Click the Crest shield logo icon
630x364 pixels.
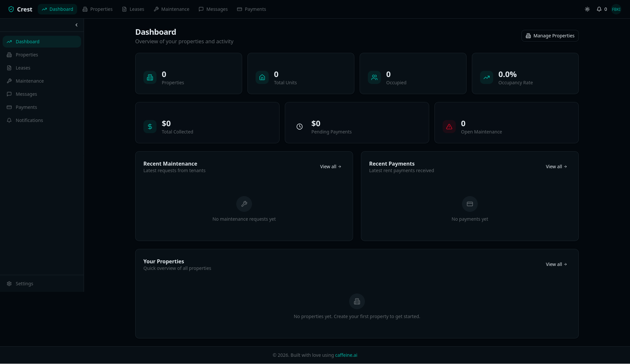[11, 9]
